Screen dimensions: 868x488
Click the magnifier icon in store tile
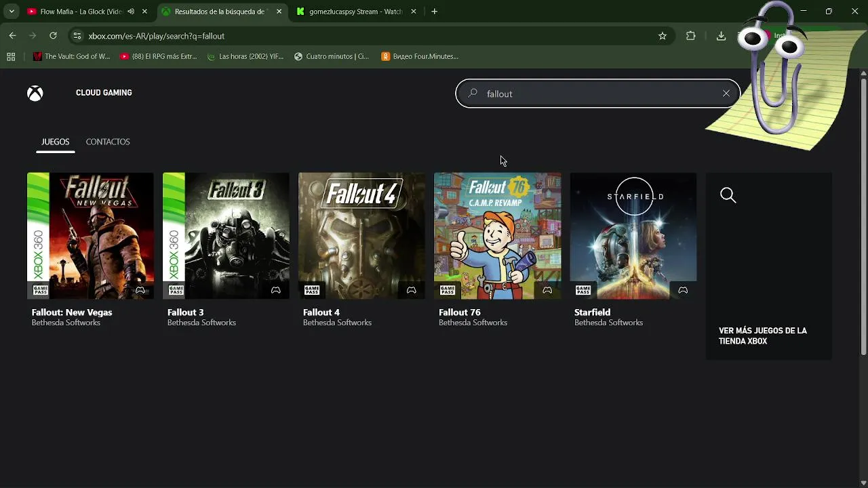[x=728, y=195]
